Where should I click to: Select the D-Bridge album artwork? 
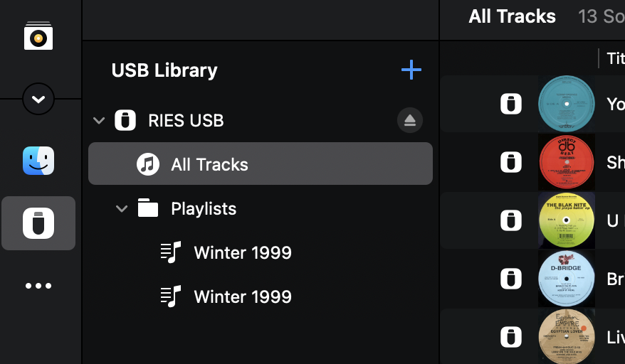pos(567,279)
